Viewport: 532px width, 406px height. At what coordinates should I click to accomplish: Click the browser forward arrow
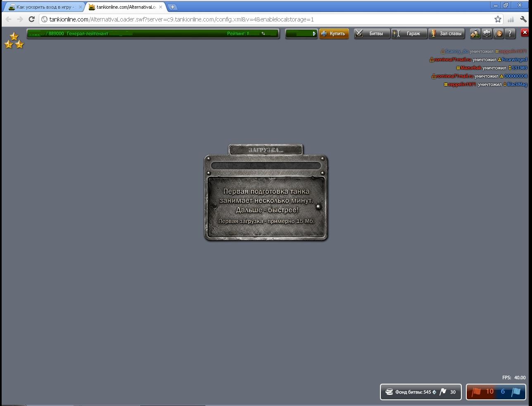[x=20, y=19]
